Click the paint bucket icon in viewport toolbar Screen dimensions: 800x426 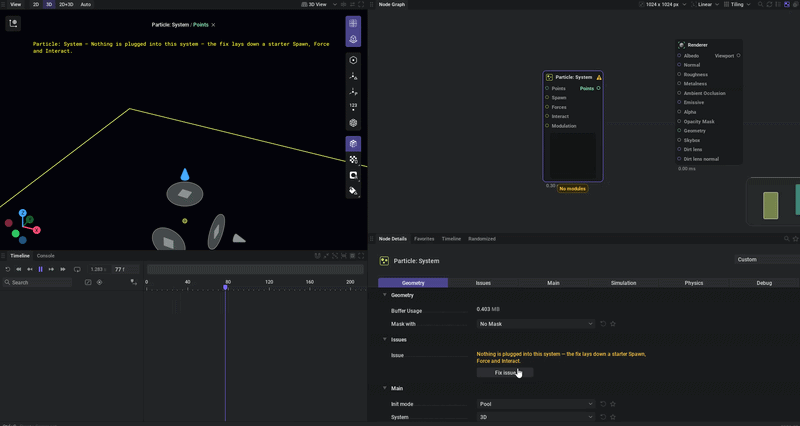click(x=353, y=191)
